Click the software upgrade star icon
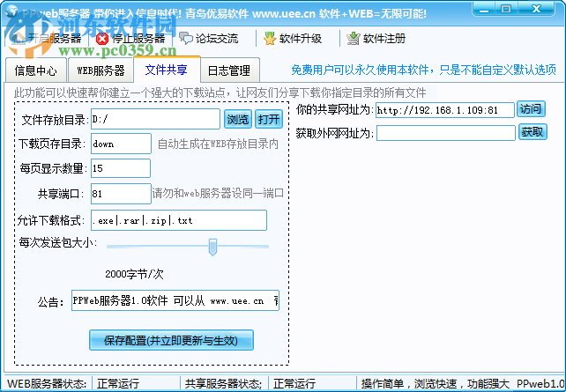Screen dimensions: 566x392 (270, 38)
